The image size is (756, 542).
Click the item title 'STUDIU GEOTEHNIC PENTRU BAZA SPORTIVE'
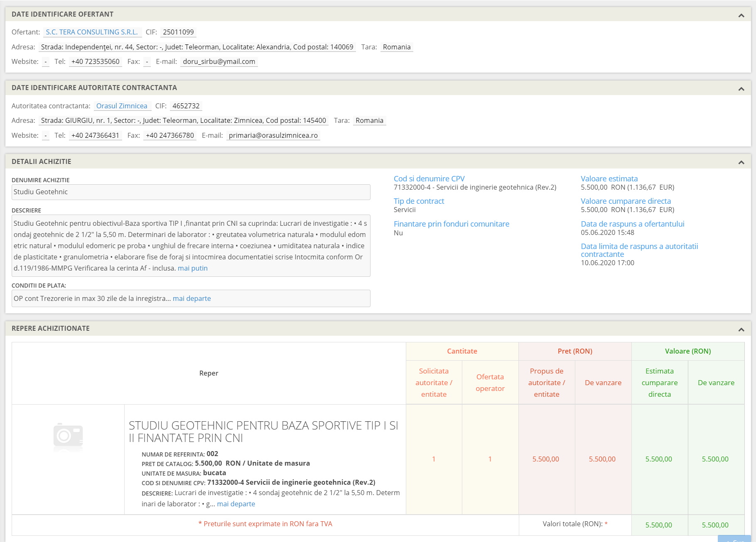coord(263,432)
